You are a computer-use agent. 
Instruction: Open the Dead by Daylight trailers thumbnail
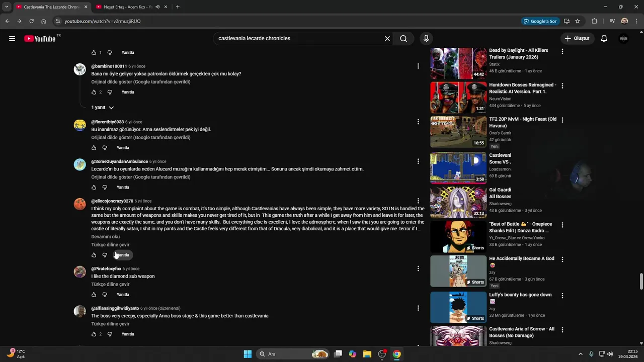coord(458,63)
